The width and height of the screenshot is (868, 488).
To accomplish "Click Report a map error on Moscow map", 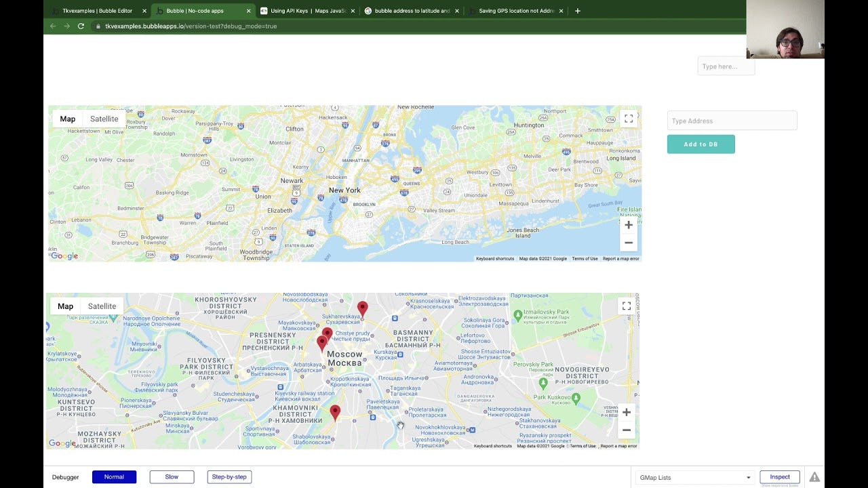I will (618, 446).
